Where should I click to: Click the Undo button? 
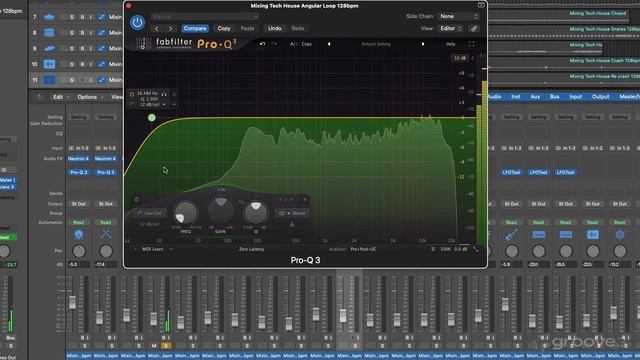click(274, 29)
